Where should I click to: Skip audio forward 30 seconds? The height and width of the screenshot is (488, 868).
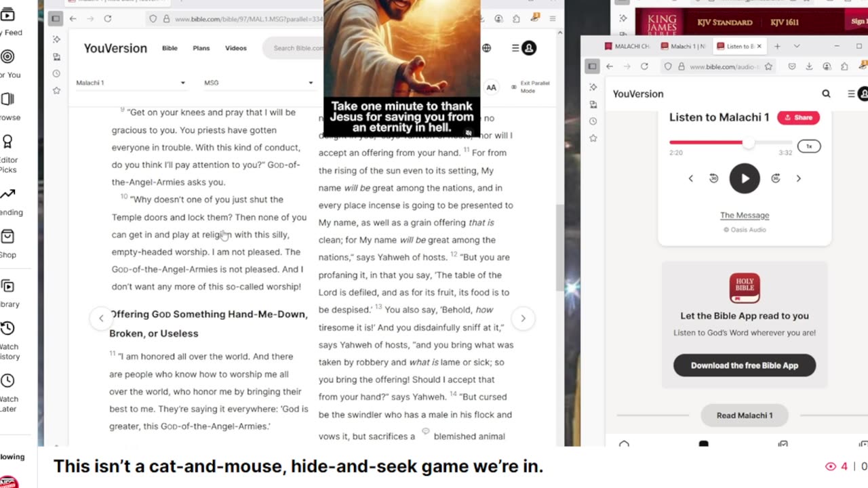click(776, 178)
